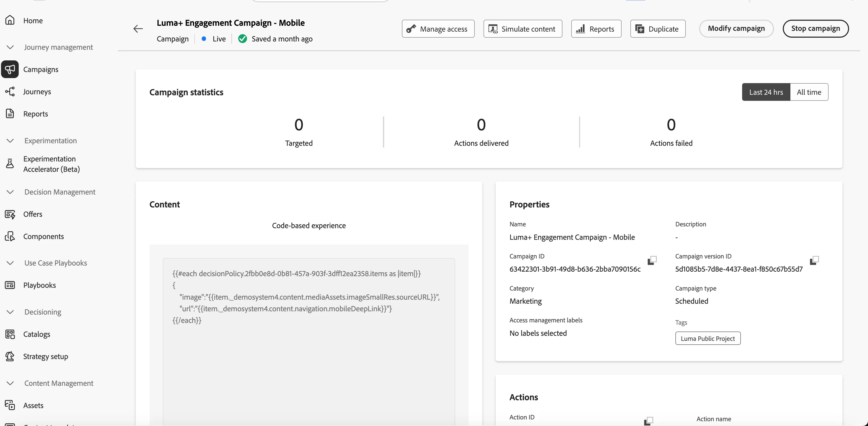Open campaign Reports button in header
Screen dimensions: 868x426
596,29
